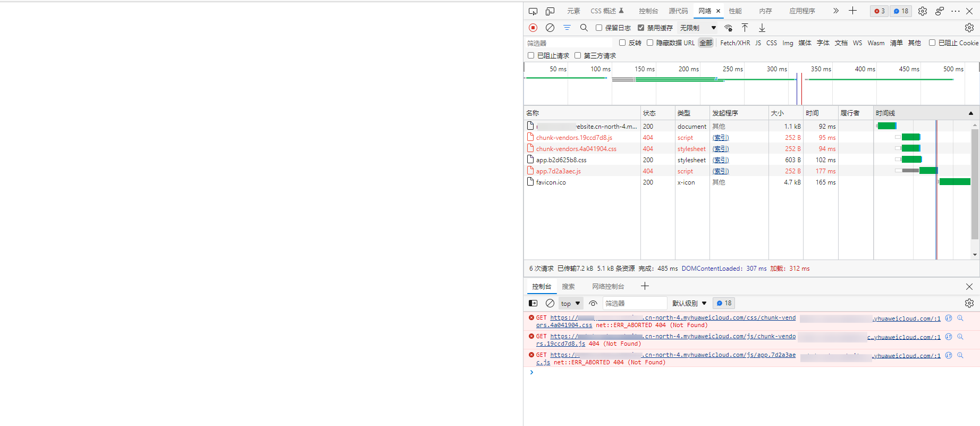Image resolution: width=980 pixels, height=426 pixels.
Task: Select the 全部 request filter
Action: pos(706,43)
